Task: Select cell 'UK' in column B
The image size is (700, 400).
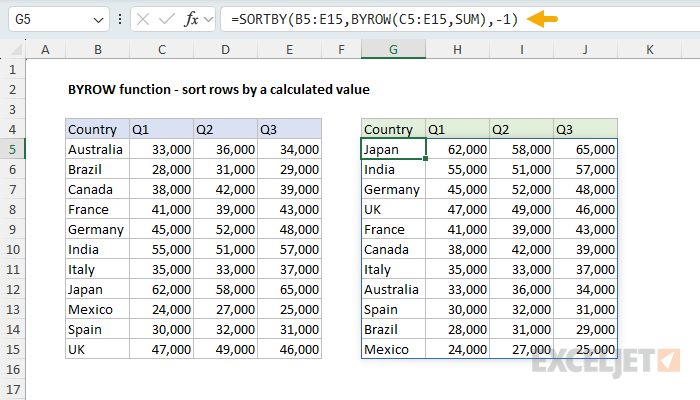Action: (97, 350)
